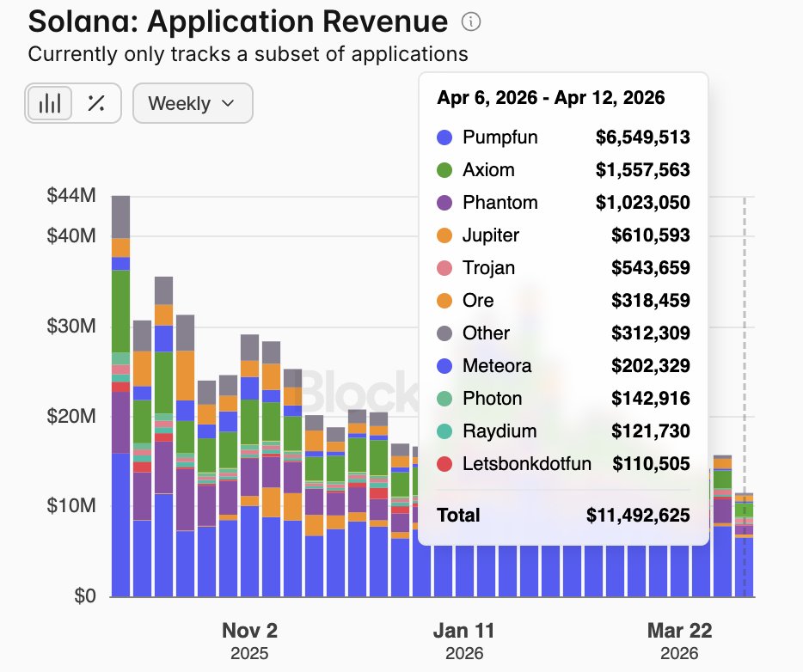Screen dimensions: 803x672
Task: Click the light green Photon legend dot
Action: point(444,399)
